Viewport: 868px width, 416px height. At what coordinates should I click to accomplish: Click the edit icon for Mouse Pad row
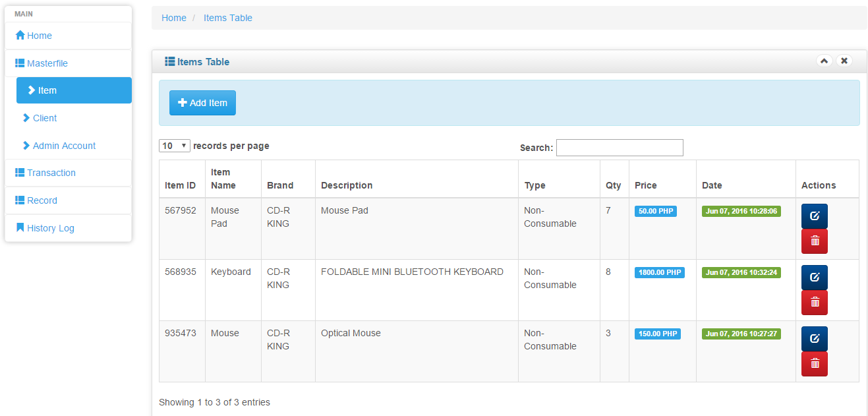pyautogui.click(x=814, y=216)
